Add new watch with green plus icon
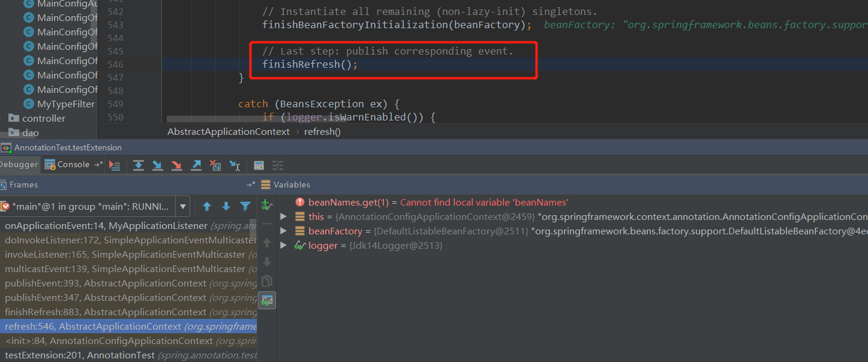868x362 pixels. point(267,205)
